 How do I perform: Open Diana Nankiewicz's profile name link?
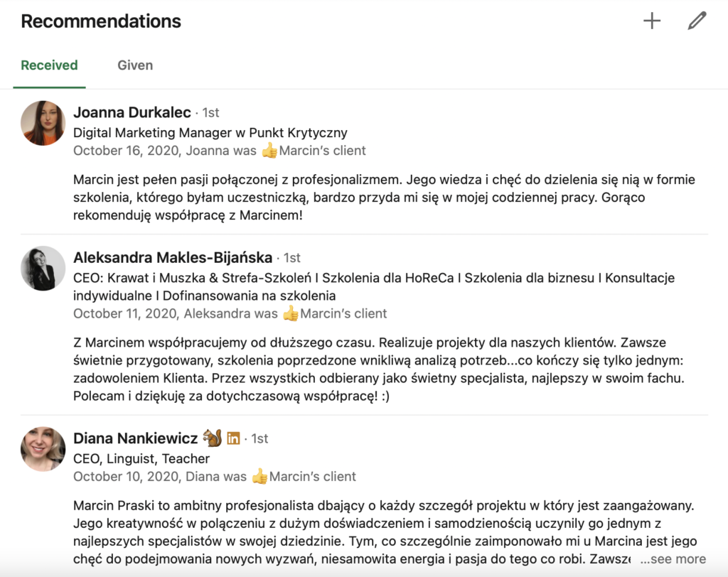coord(136,438)
